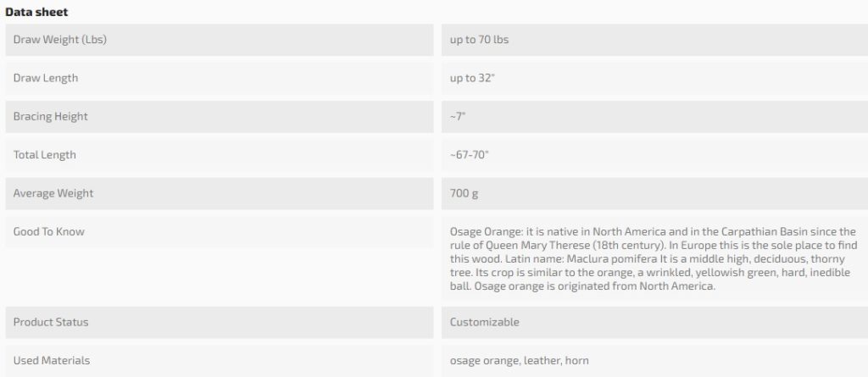Click the Data sheet heading
Image resolution: width=868 pixels, height=377 pixels.
(36, 12)
